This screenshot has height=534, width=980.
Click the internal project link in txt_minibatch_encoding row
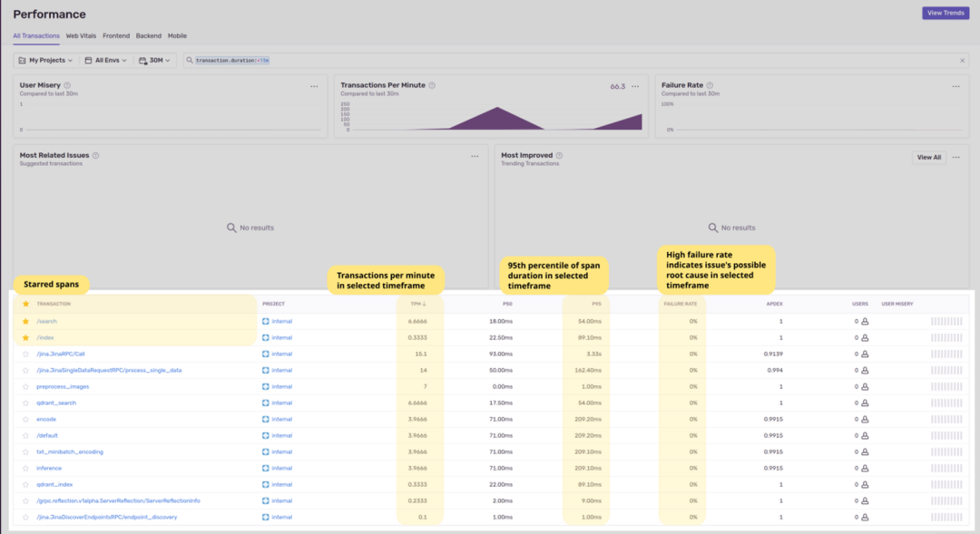pyautogui.click(x=282, y=451)
